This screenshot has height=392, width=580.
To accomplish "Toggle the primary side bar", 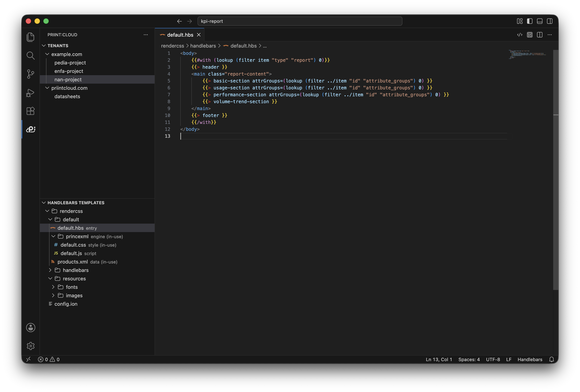I will 530,21.
